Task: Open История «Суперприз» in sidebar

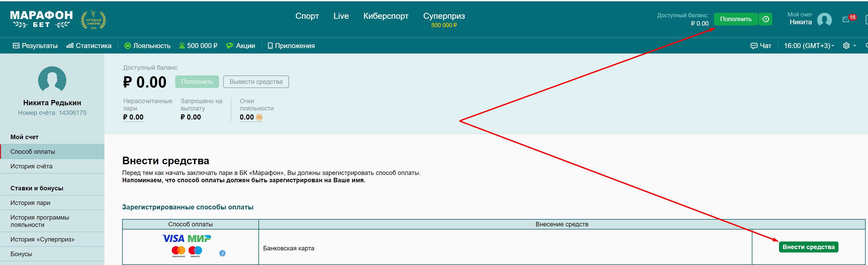Action: pos(52,239)
